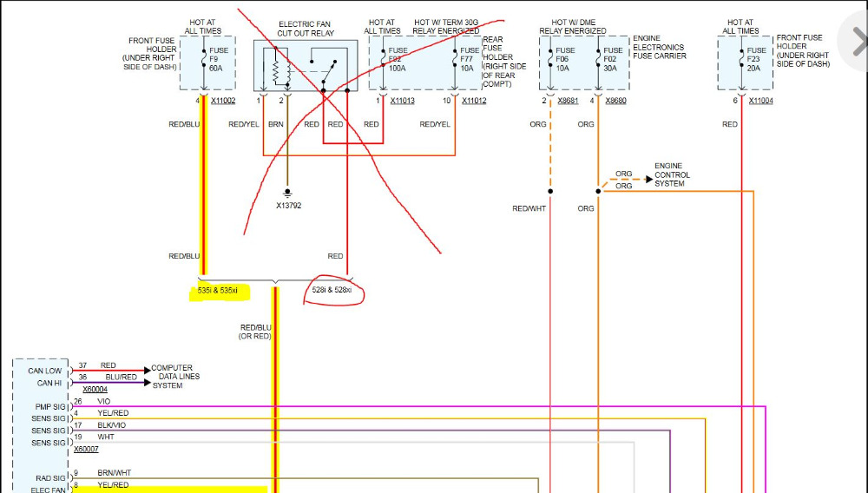Click the X11002 connector label

(x=223, y=102)
